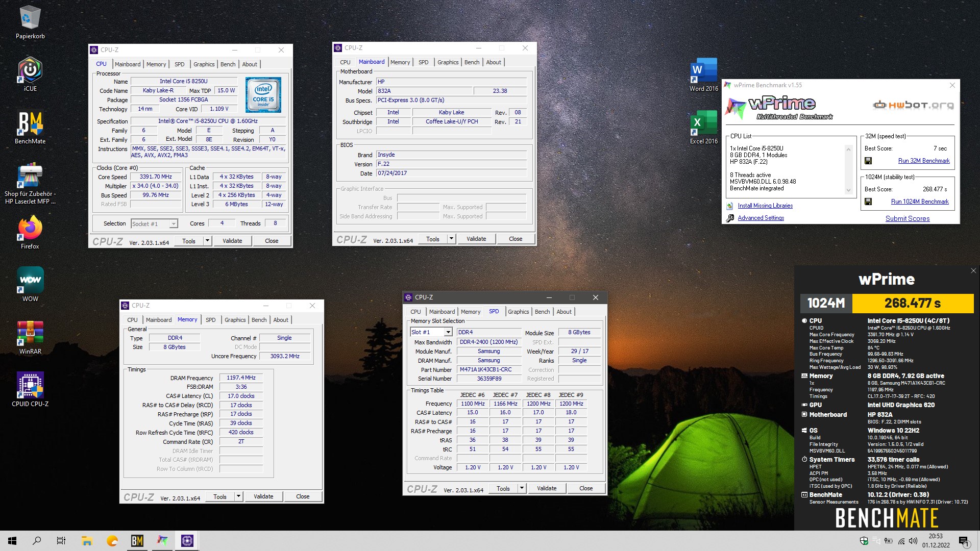
Task: Open the Word 2016 desktop icon
Action: [x=704, y=74]
